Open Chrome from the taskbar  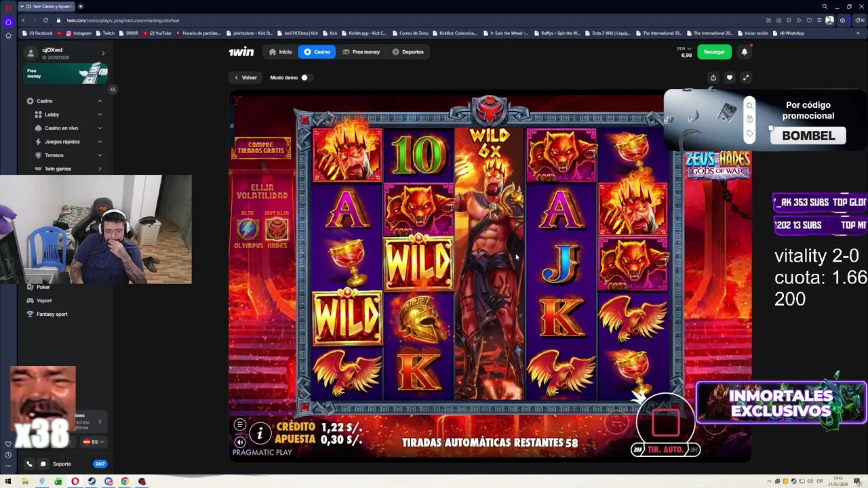pos(125,481)
